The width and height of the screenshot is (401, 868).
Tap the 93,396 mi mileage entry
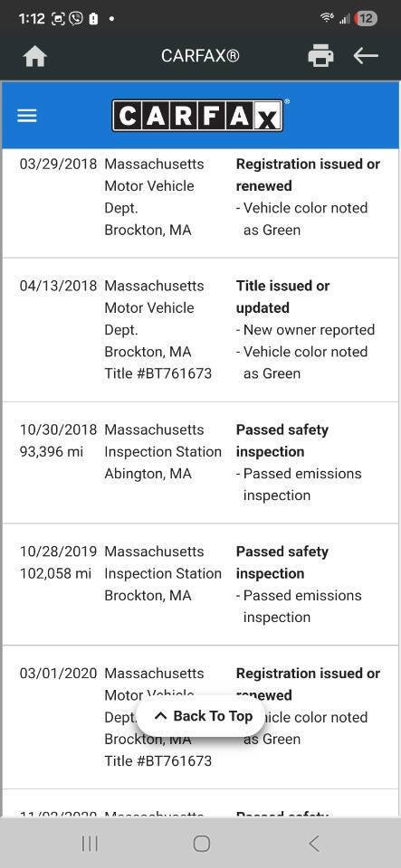point(52,452)
